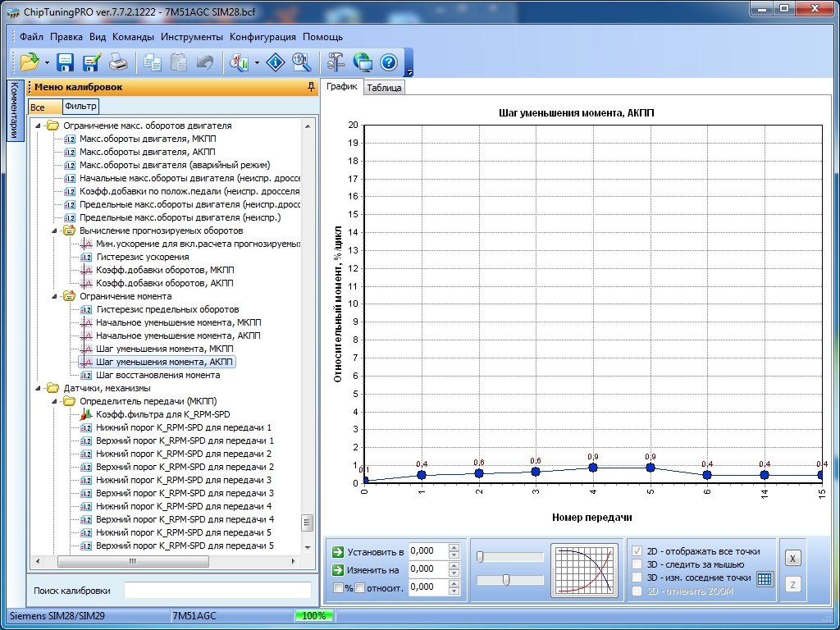The height and width of the screenshot is (630, 840).
Task: Open the dropdown arrow beside the Open folder icon
Action: click(x=47, y=62)
